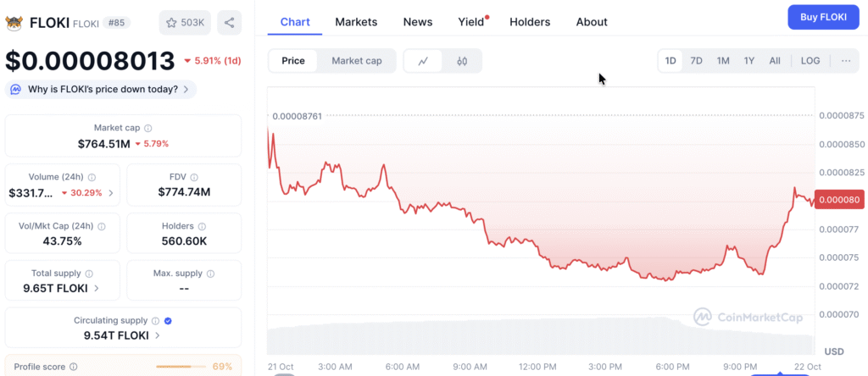Switch to candlestick chart icon

(x=462, y=61)
